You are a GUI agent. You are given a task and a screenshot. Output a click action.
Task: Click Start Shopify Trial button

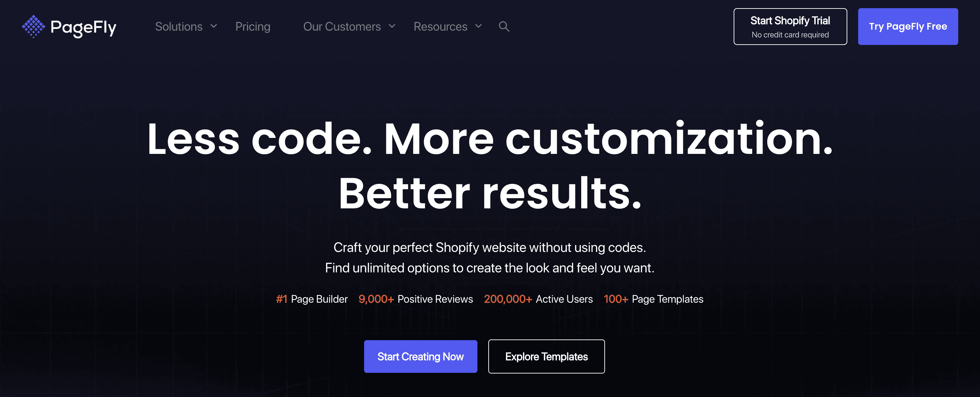click(x=790, y=26)
